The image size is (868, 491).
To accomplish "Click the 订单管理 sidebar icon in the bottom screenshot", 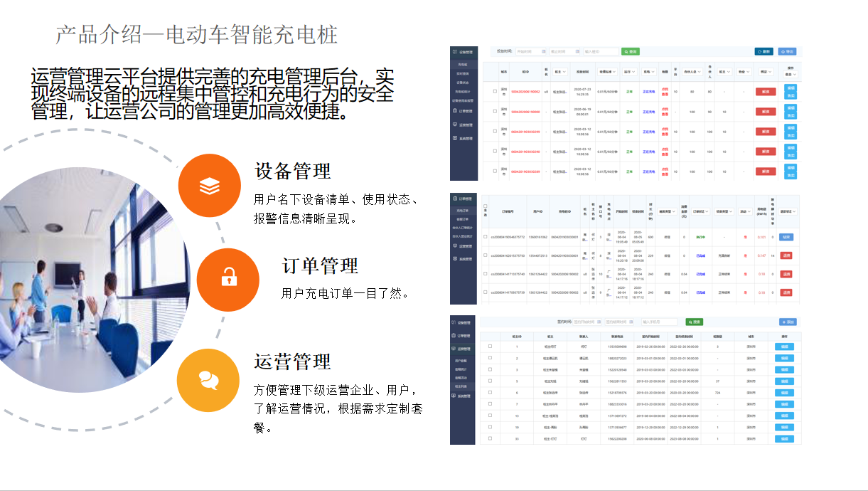I will 455,335.
